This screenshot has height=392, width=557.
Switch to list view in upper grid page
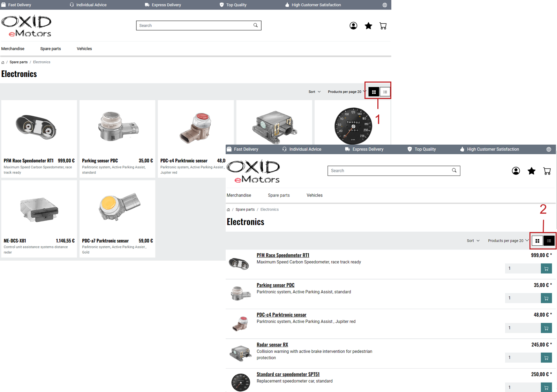coord(385,92)
